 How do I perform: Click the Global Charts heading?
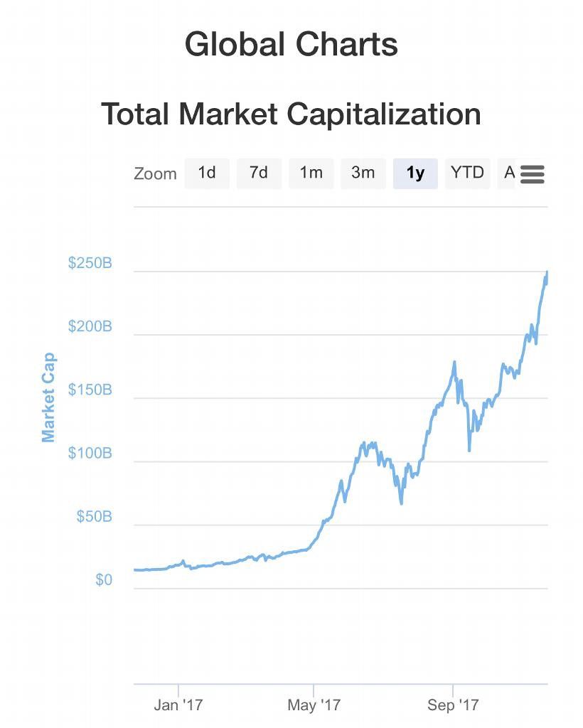(x=291, y=45)
